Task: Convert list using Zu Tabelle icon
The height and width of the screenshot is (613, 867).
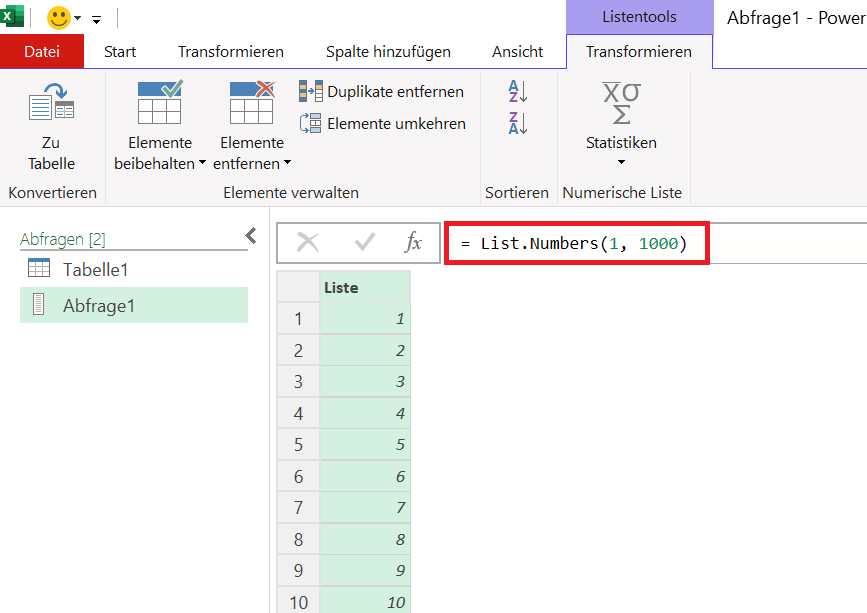Action: pos(51,101)
